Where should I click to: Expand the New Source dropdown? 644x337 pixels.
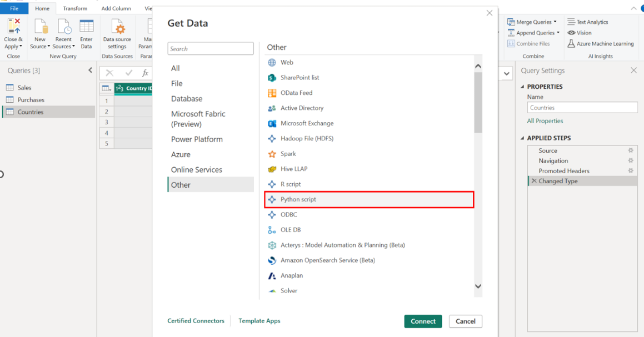coord(48,47)
